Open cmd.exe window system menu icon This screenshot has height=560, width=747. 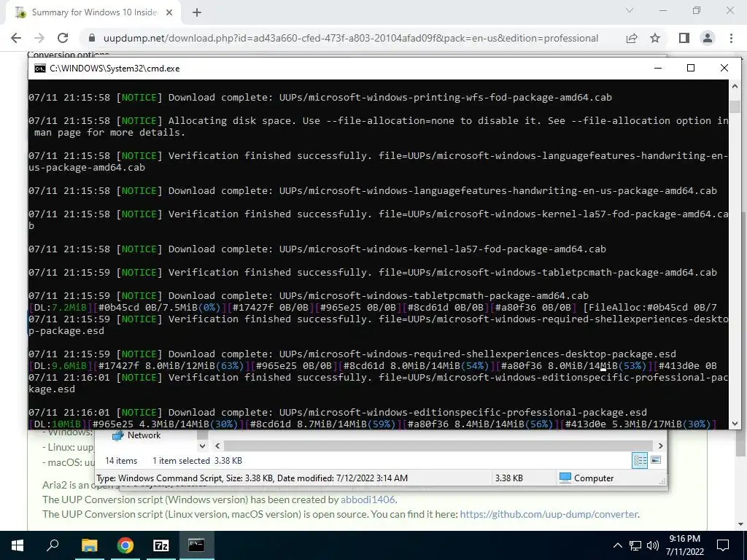tap(39, 68)
